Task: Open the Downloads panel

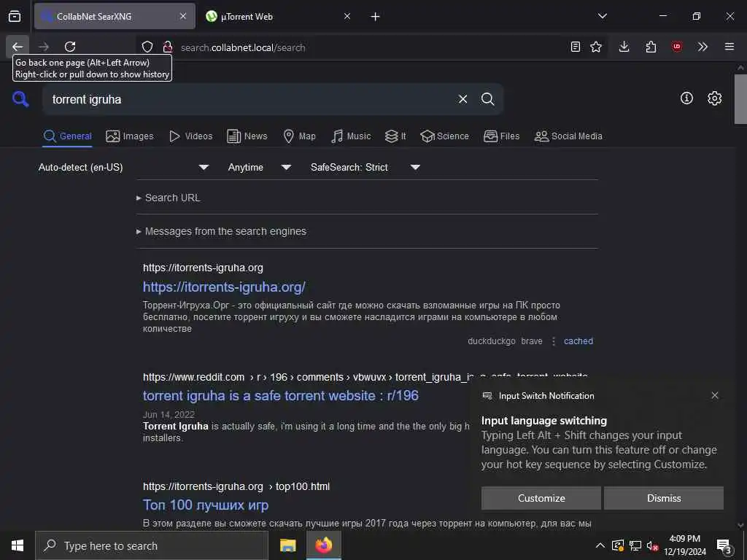Action: click(x=624, y=47)
